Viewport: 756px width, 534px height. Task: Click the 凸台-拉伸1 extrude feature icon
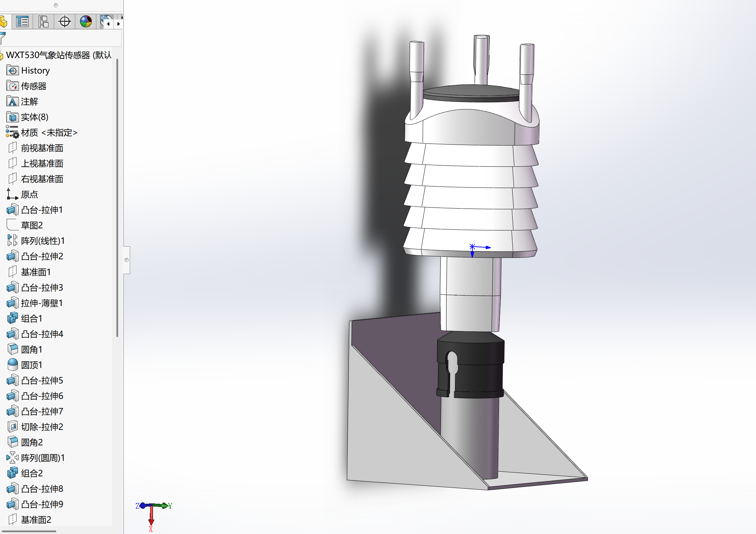coord(13,210)
